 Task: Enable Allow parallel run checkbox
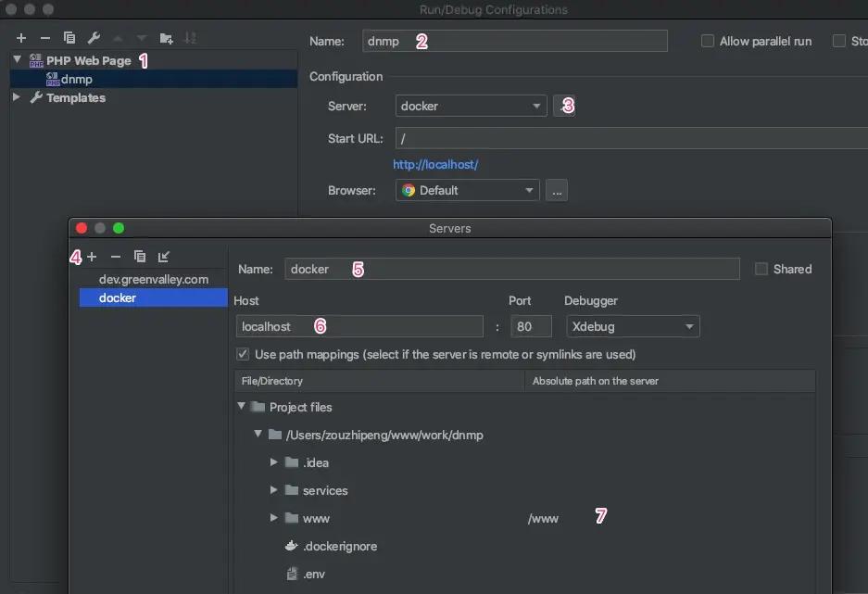[708, 41]
